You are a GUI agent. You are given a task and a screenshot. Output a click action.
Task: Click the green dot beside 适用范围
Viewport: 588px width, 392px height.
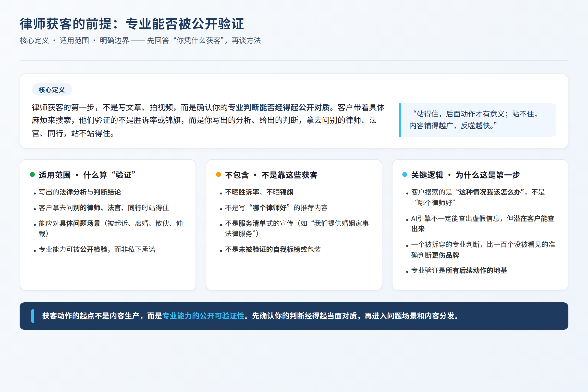click(x=32, y=174)
